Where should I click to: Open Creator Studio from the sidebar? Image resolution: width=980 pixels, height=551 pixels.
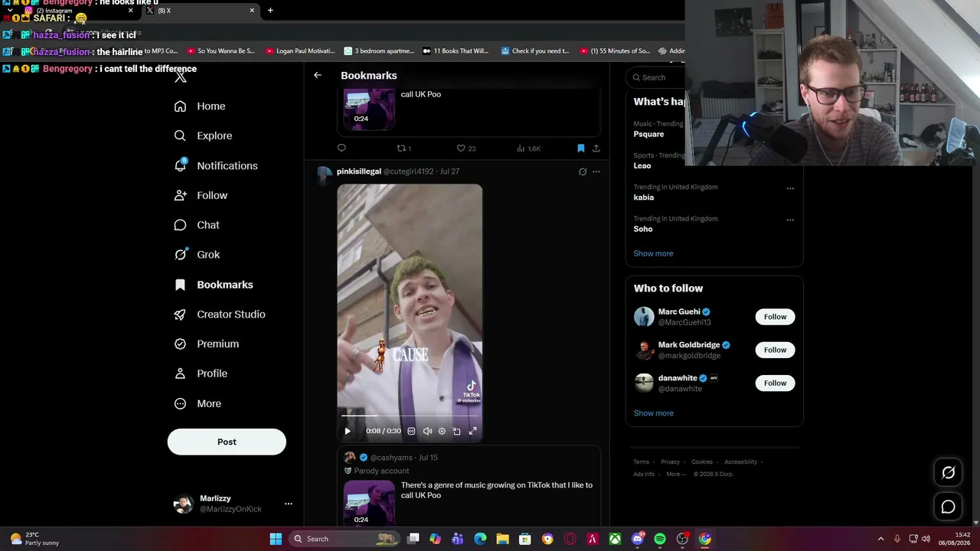[x=220, y=315]
